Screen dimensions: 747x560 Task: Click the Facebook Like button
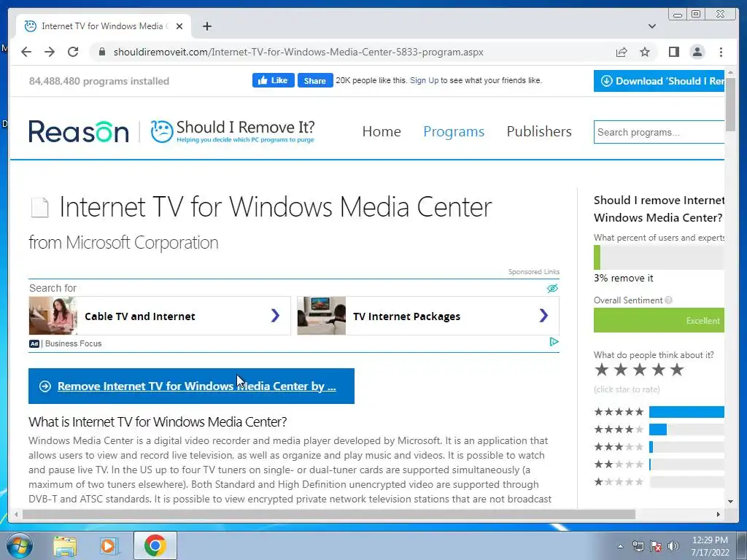pyautogui.click(x=273, y=80)
